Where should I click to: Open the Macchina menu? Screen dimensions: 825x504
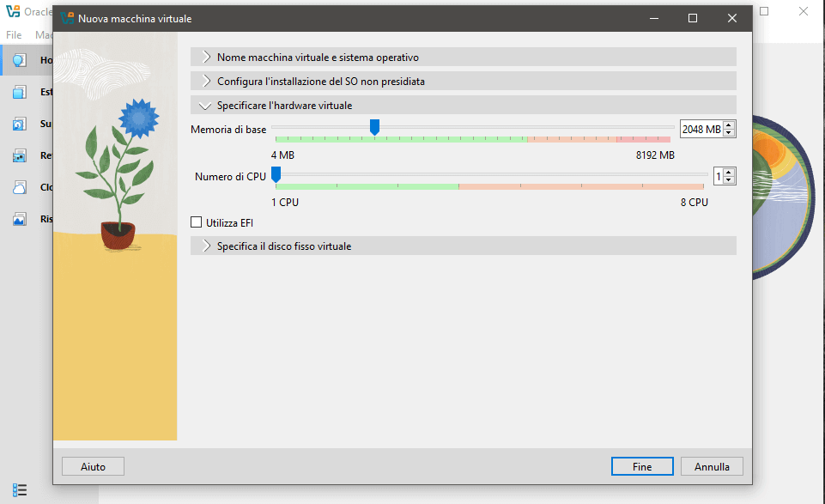[x=43, y=34]
